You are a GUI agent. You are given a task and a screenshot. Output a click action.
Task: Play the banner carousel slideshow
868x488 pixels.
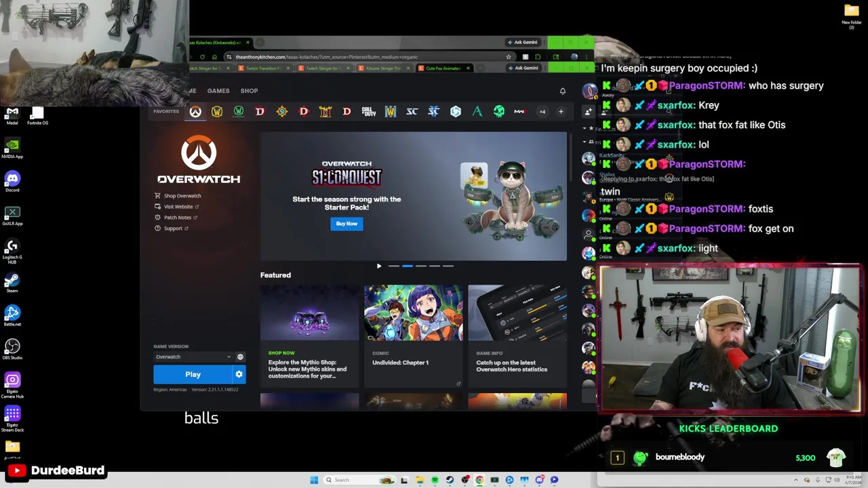pyautogui.click(x=379, y=266)
